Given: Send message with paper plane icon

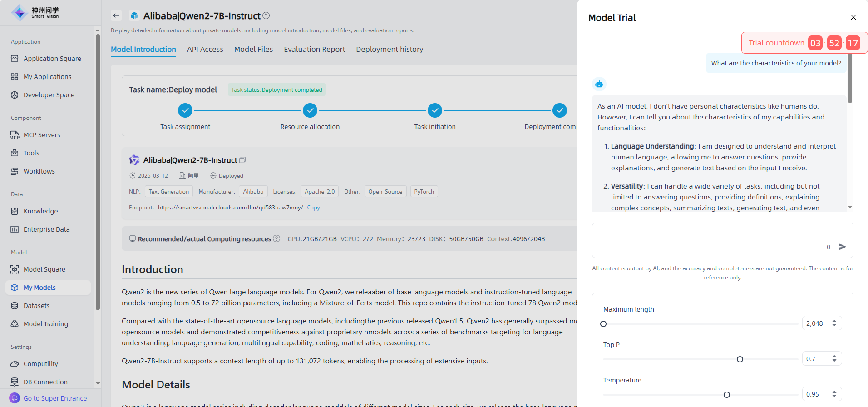Looking at the screenshot, I should click(x=843, y=247).
